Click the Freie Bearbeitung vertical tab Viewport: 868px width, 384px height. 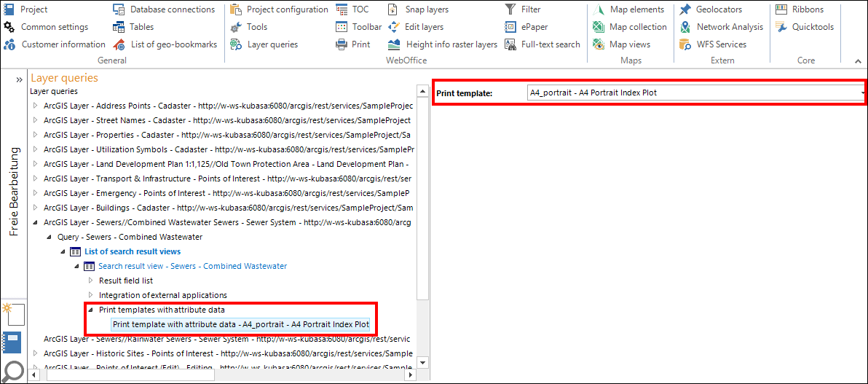15,192
